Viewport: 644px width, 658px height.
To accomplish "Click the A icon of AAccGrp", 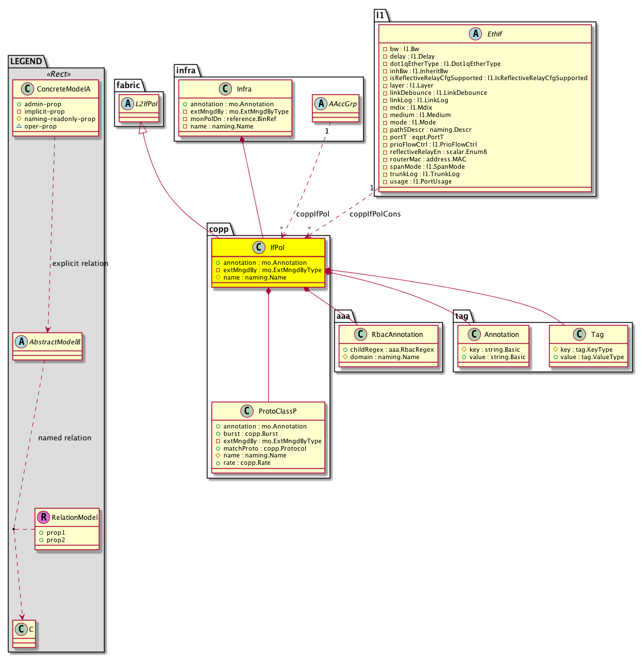I will coord(321,104).
